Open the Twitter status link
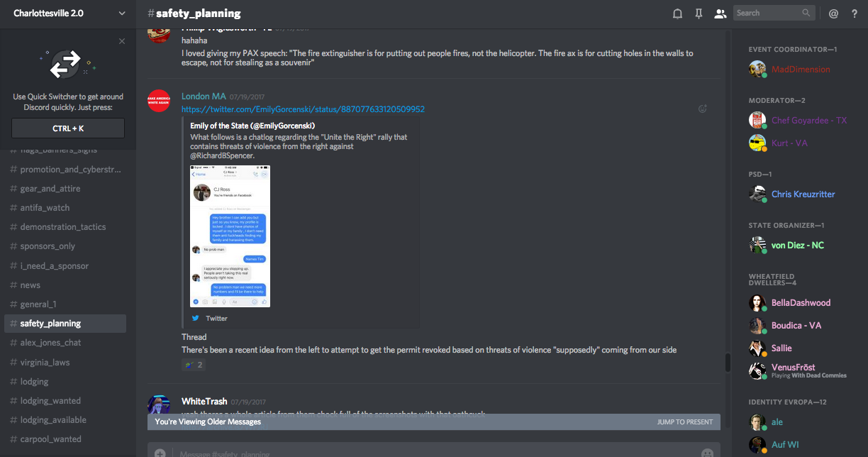 pos(303,109)
